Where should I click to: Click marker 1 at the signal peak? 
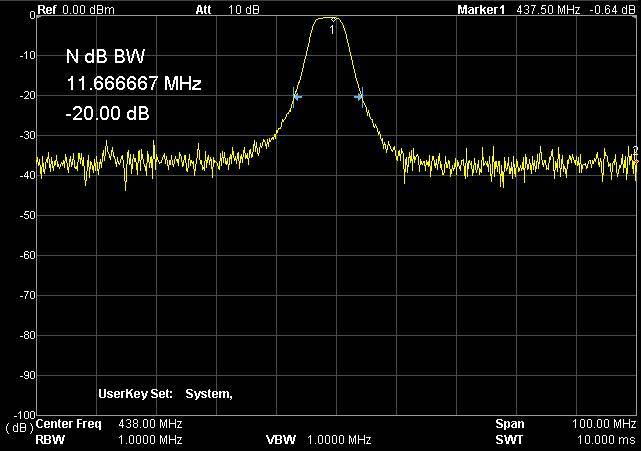pyautogui.click(x=334, y=21)
